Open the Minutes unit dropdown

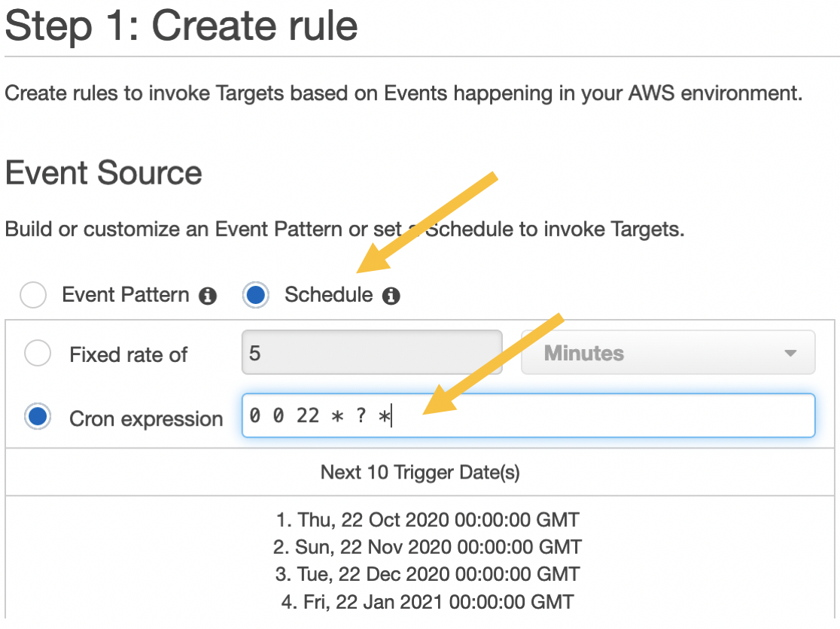(x=668, y=353)
